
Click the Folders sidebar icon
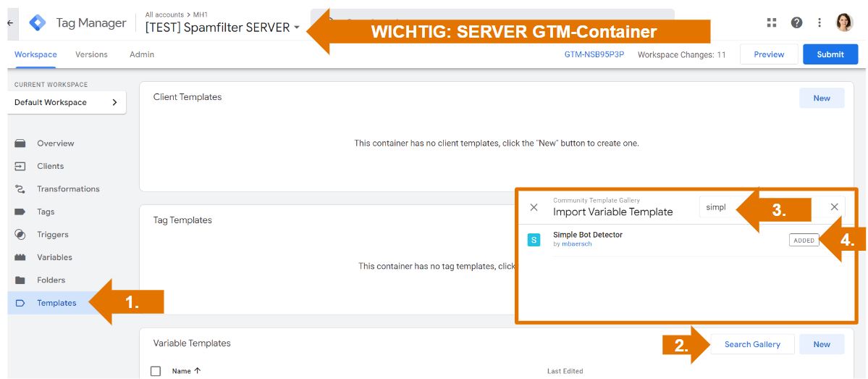[20, 280]
